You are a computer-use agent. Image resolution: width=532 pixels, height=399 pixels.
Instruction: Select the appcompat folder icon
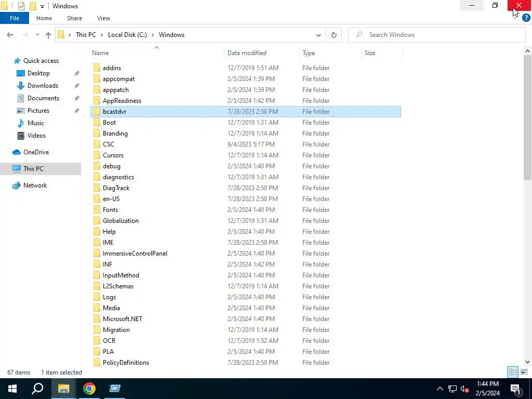pyautogui.click(x=97, y=79)
